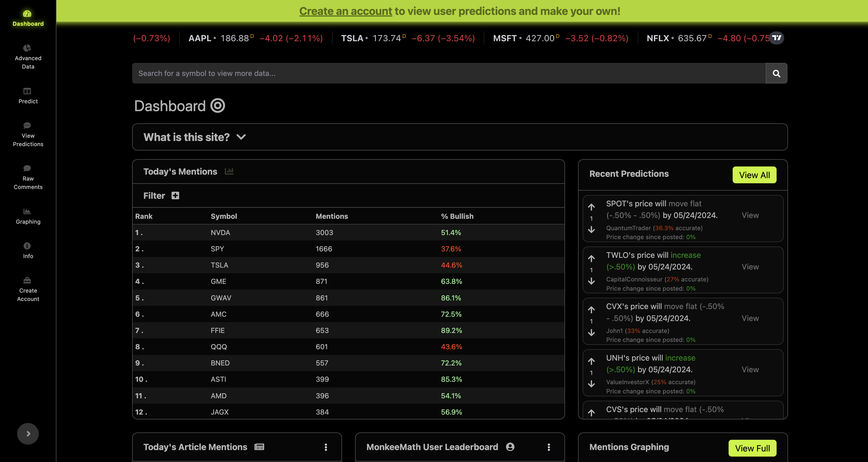The image size is (868, 462).
Task: Click the 'Create an account' banner link
Action: click(346, 11)
